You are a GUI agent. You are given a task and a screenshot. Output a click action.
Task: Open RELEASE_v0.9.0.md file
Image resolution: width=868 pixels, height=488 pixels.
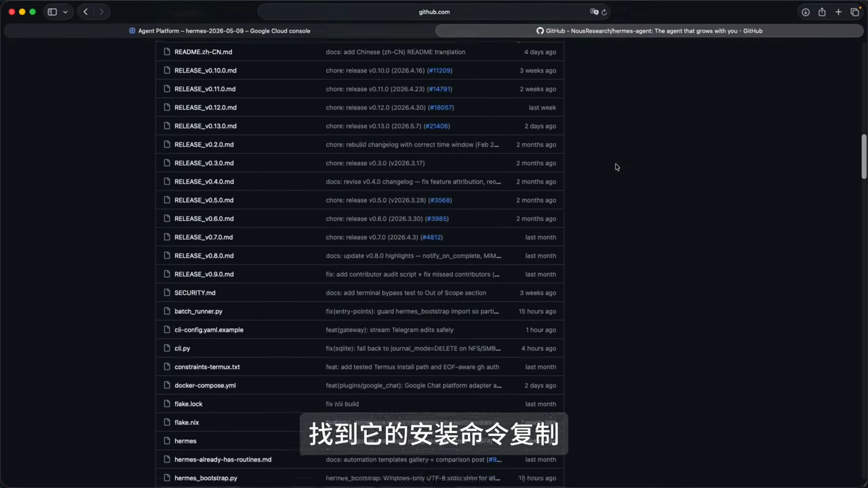click(x=204, y=274)
